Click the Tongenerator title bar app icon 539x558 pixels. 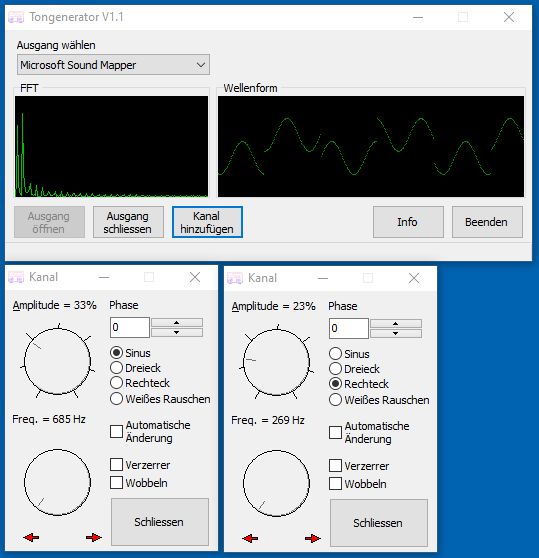point(16,17)
